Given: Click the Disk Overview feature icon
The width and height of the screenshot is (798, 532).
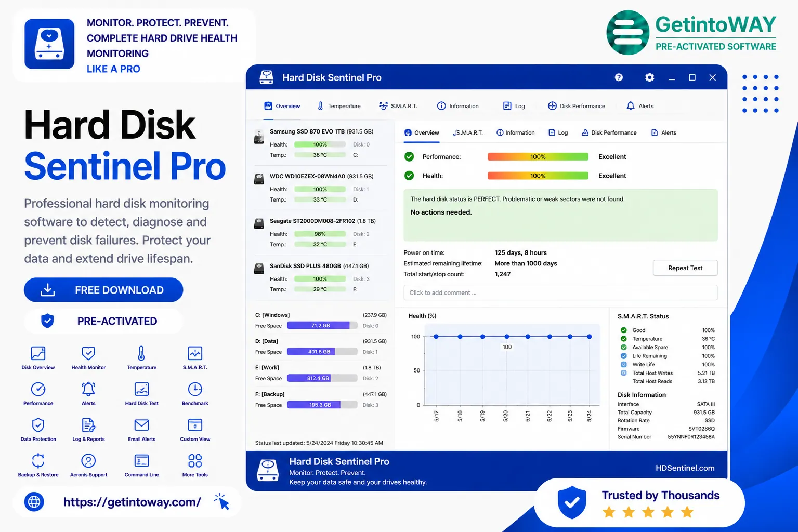Looking at the screenshot, I should tap(38, 353).
